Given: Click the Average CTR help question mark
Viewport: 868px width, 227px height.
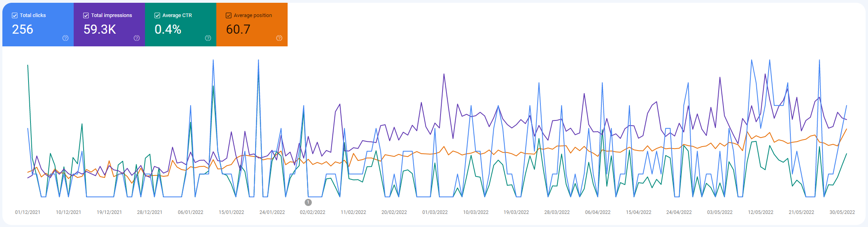Looking at the screenshot, I should pyautogui.click(x=208, y=38).
